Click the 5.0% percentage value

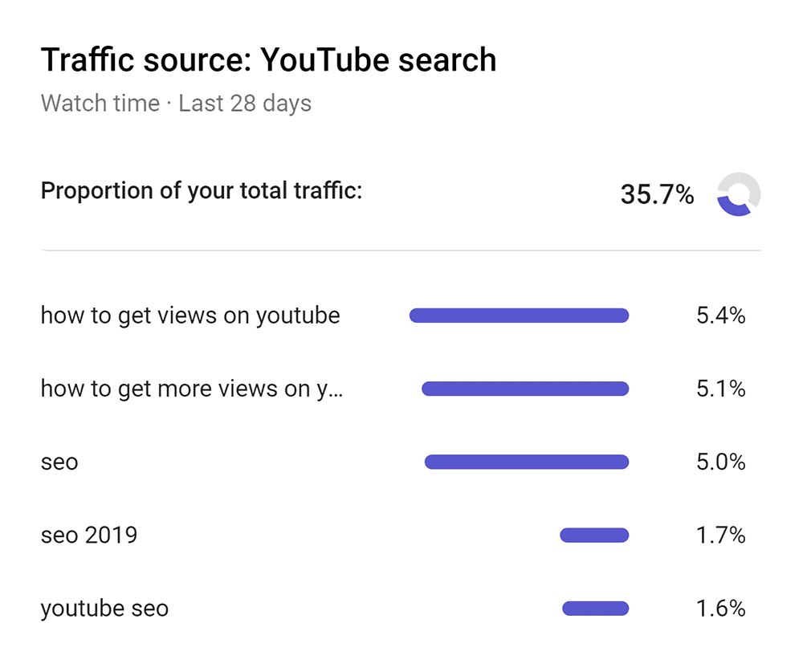pyautogui.click(x=720, y=462)
